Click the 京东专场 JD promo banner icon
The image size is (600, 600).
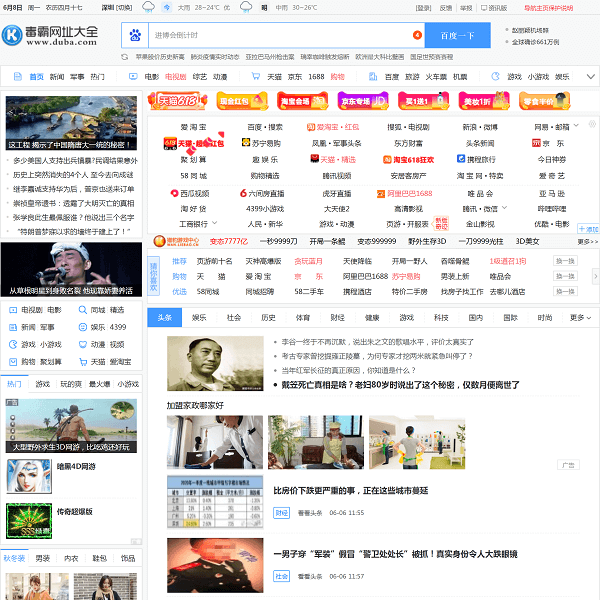363,101
